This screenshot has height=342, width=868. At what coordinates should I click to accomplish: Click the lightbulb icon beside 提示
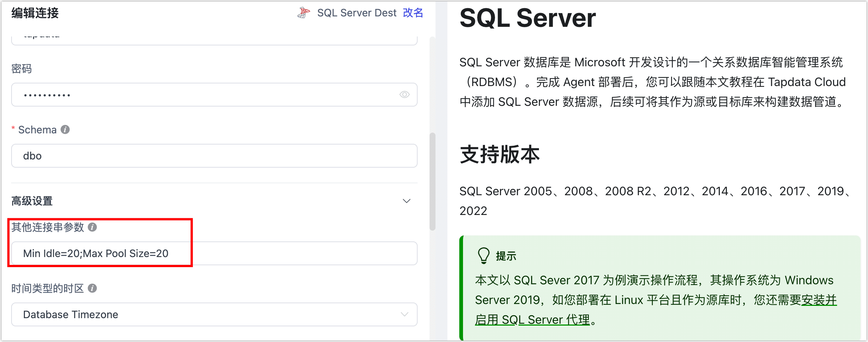(484, 256)
